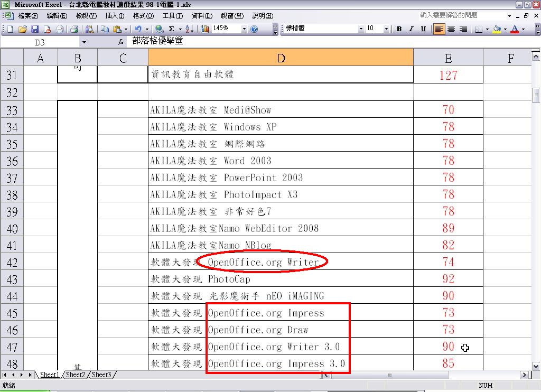
Task: Open Excel Help question mark icon
Action: (254, 30)
